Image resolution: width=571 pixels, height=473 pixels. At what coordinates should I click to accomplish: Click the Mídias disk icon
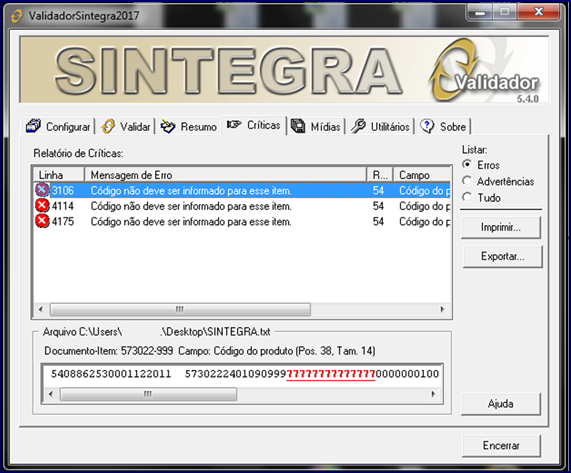298,126
